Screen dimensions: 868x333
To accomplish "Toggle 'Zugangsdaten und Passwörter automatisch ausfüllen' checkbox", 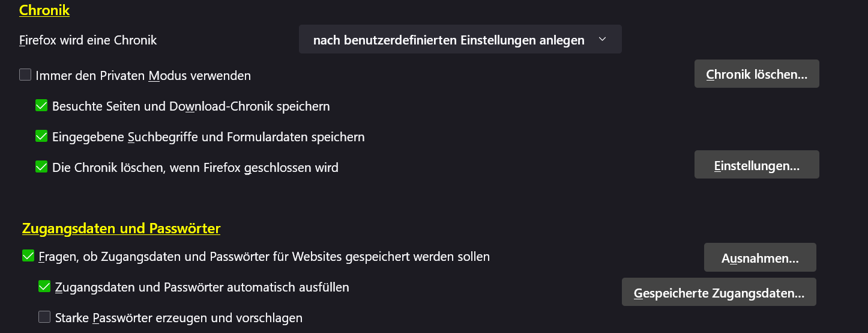I will [44, 287].
